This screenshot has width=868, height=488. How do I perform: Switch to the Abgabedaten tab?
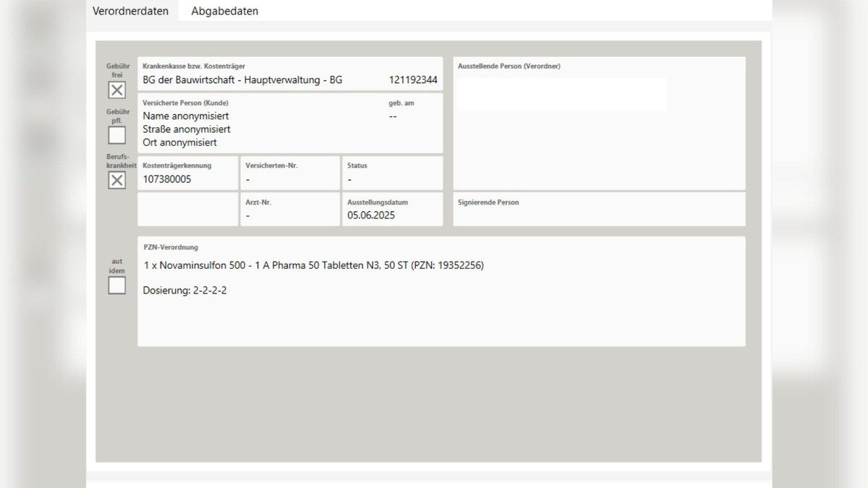click(x=224, y=11)
